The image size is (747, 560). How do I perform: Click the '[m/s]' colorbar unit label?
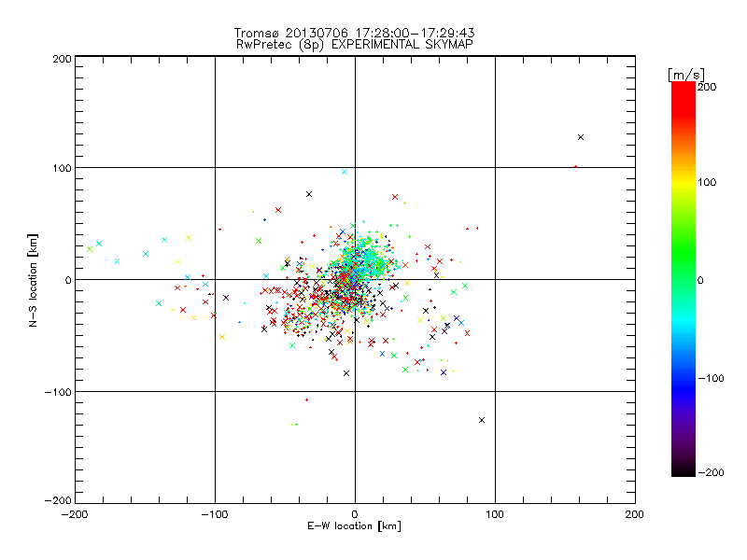(x=686, y=75)
